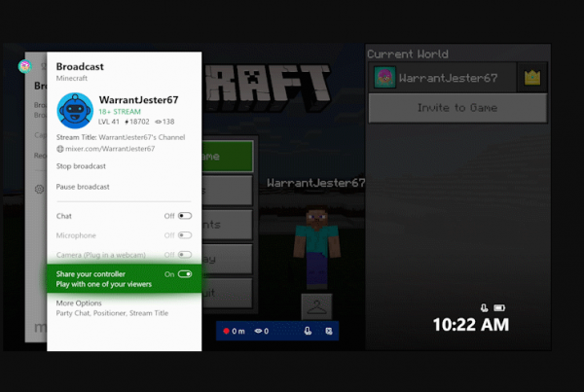584x392 pixels.
Task: Click the microphone status icon above the clock
Action: pyautogui.click(x=484, y=308)
